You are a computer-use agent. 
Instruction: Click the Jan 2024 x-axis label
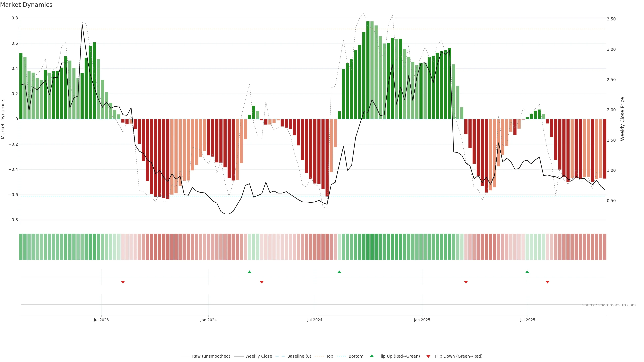208,320
